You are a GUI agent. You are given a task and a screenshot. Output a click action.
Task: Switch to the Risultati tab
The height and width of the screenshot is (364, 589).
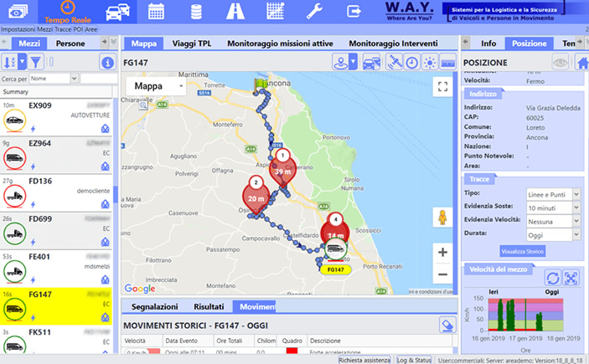tap(209, 306)
